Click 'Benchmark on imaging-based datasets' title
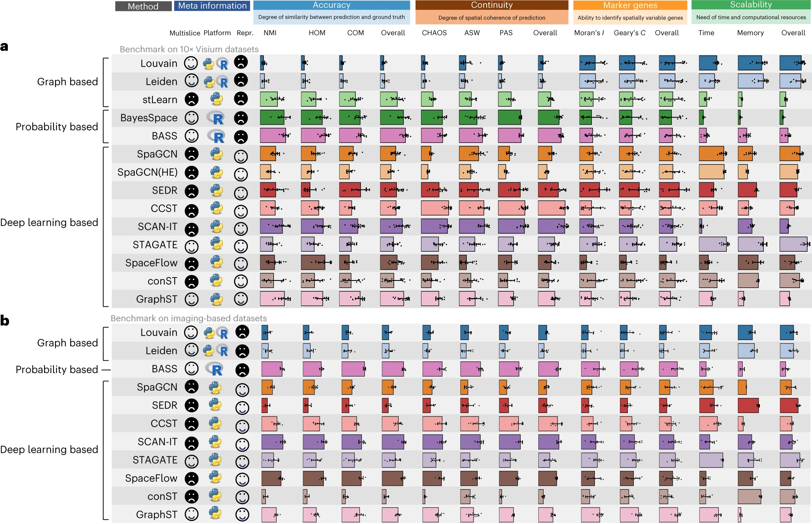Image resolution: width=812 pixels, height=524 pixels. click(189, 318)
